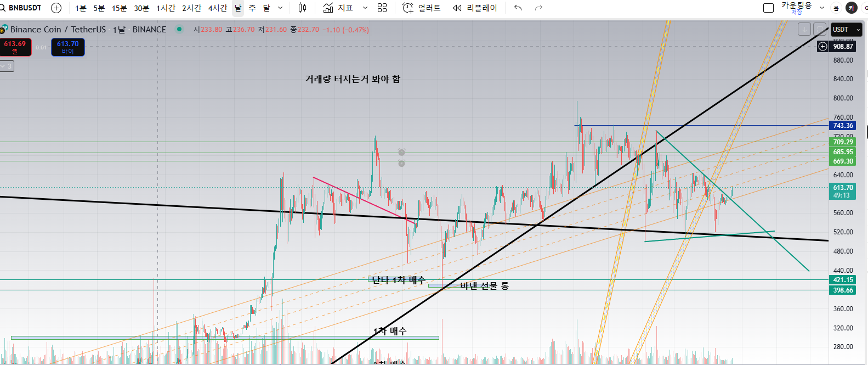Select the daily 날 interval
This screenshot has width=868, height=365.
click(238, 8)
